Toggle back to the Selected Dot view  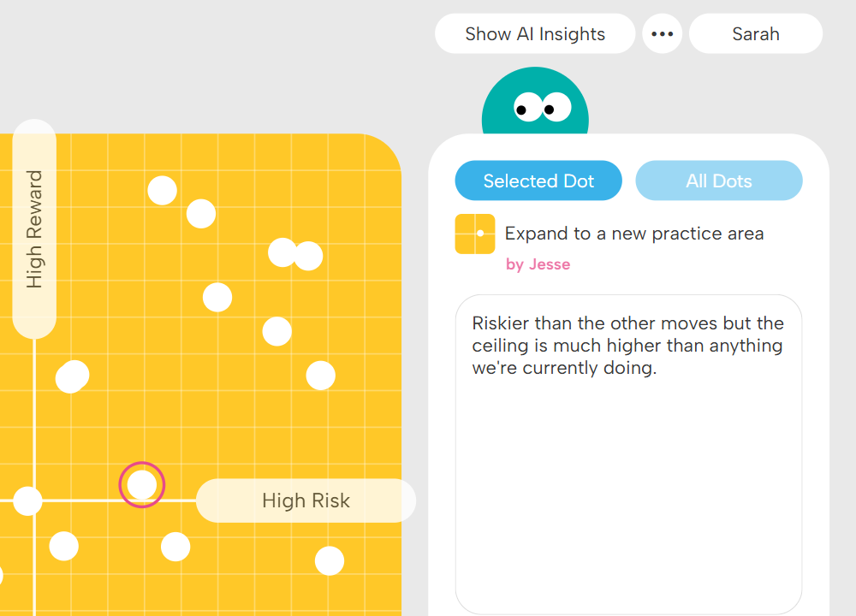pos(538,181)
